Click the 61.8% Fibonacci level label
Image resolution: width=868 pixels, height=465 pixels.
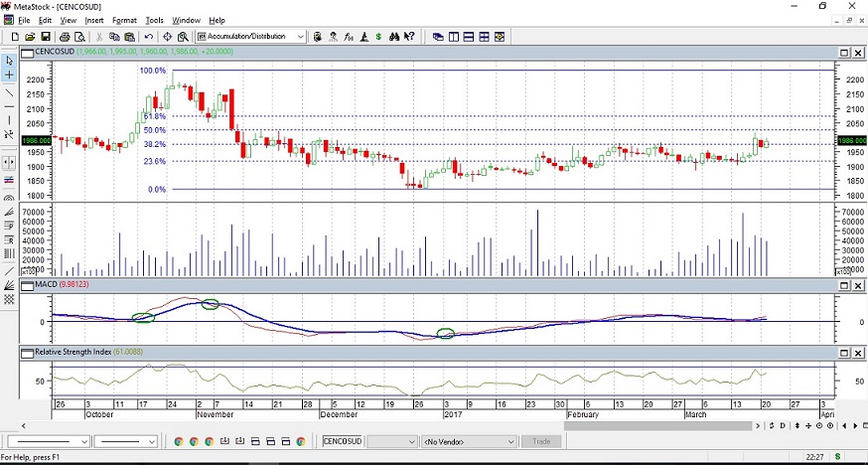pos(155,116)
